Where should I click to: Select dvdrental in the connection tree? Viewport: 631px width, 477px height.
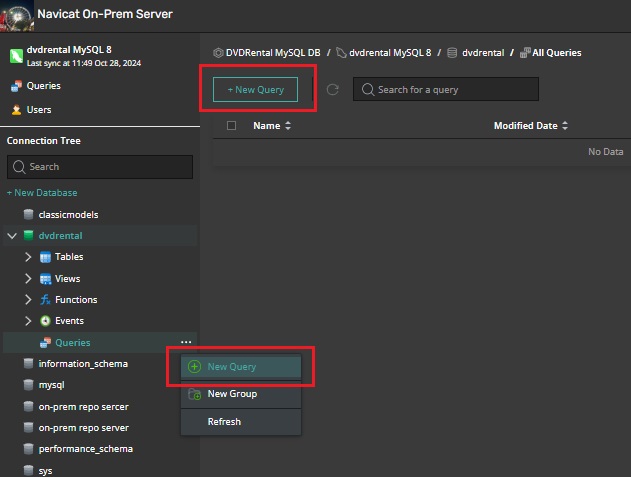click(60, 235)
